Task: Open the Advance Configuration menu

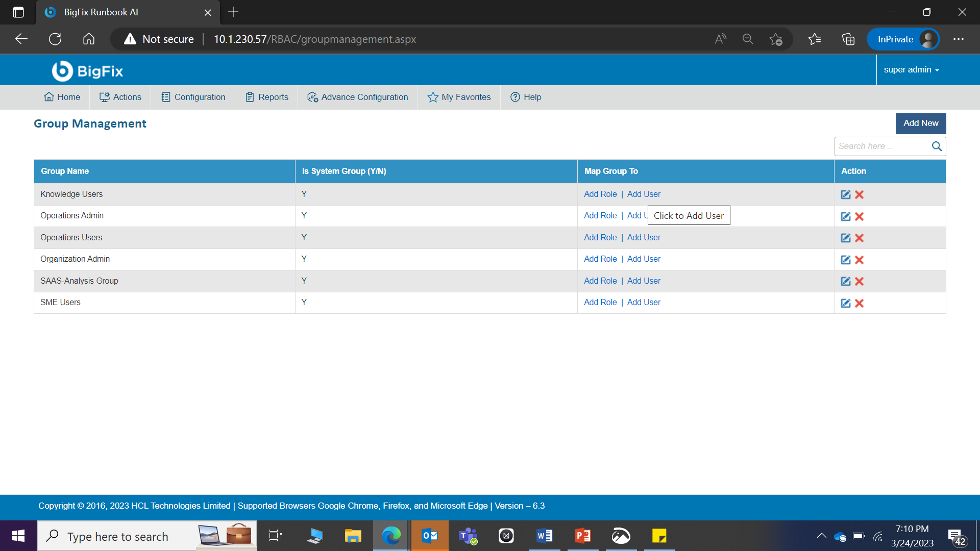Action: pyautogui.click(x=358, y=97)
